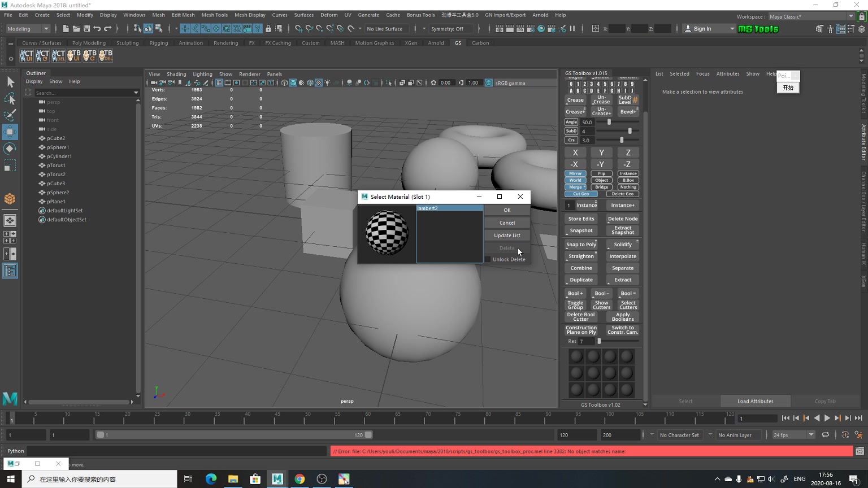
Task: Open the Mesh Tools menu
Action: (x=214, y=15)
